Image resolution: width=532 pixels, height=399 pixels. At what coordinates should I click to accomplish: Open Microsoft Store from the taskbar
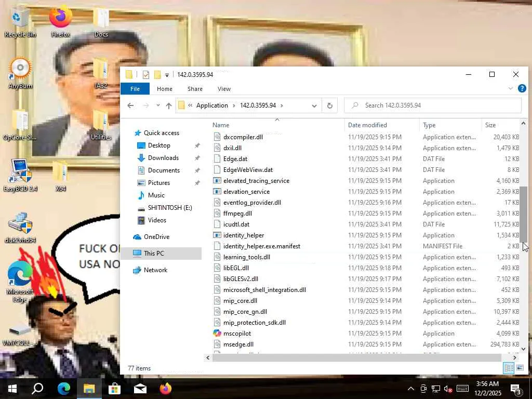(114, 389)
